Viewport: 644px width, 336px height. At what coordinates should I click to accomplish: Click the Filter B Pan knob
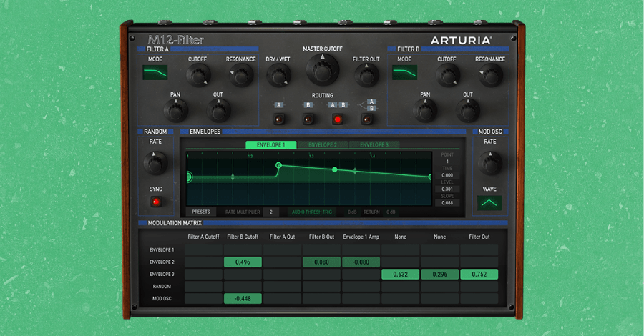[x=424, y=111]
